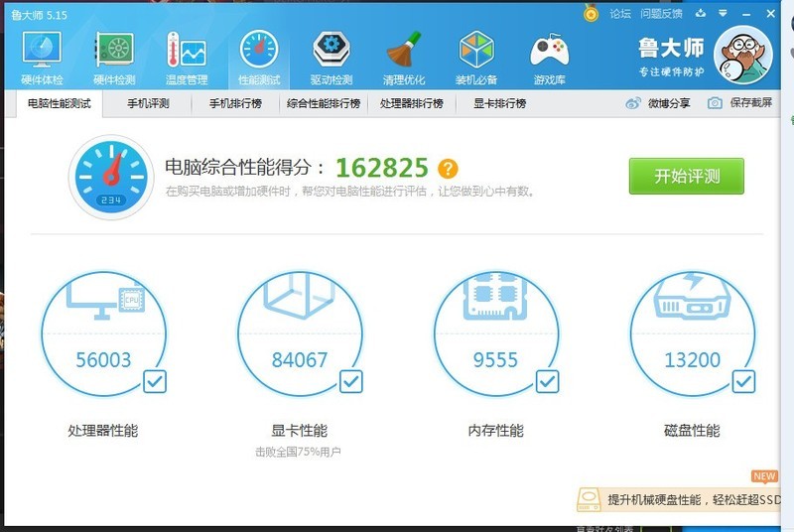Click the 电脑综合性能得分 heading
This screenshot has width=794, height=532.
click(x=245, y=167)
